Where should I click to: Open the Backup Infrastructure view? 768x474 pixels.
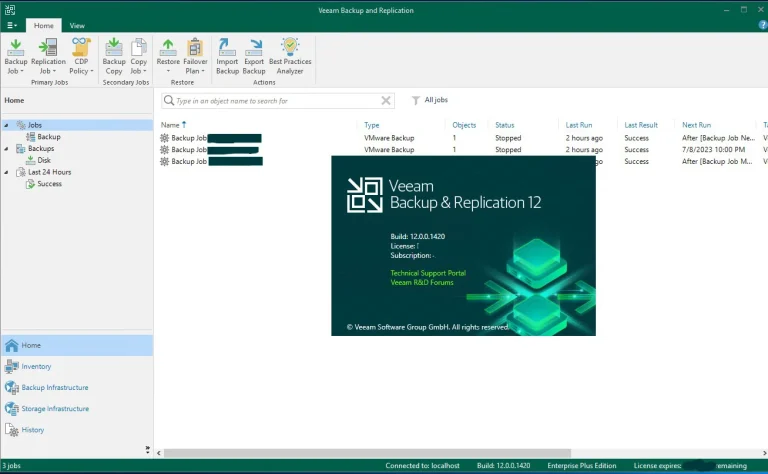[77, 387]
